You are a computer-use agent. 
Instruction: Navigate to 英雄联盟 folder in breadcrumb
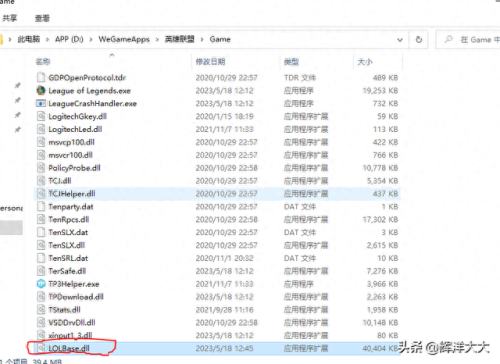(179, 39)
